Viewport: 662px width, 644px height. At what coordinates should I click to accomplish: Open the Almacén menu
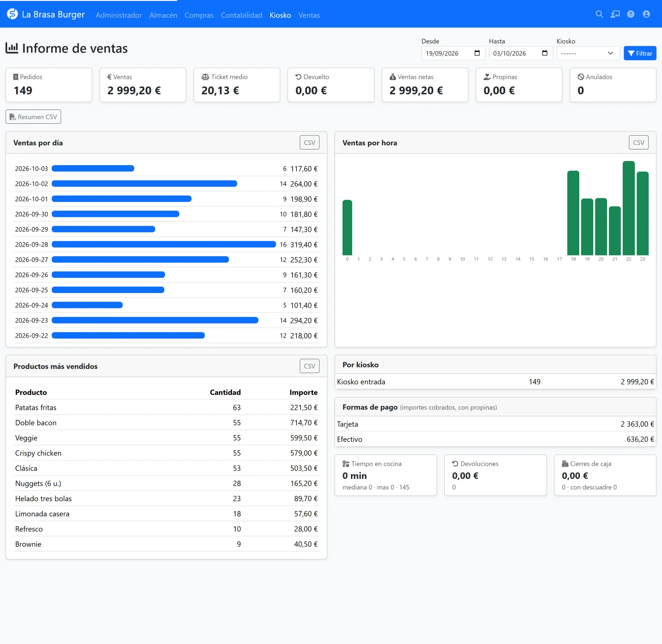(x=163, y=15)
